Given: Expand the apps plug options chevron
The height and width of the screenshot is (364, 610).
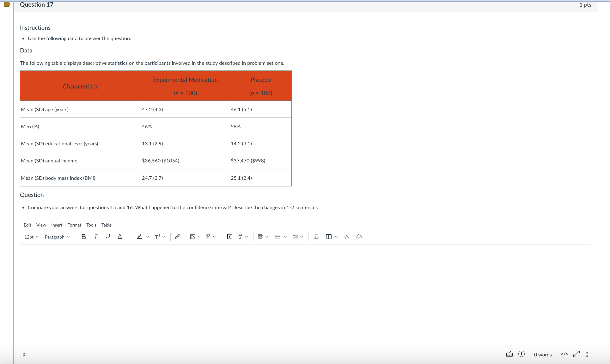Looking at the screenshot, I should (247, 237).
